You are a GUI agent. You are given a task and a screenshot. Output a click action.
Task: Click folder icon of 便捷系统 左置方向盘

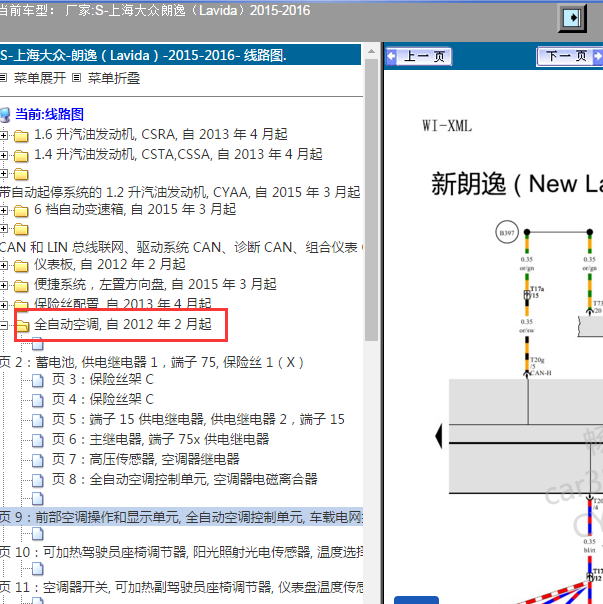(x=21, y=285)
